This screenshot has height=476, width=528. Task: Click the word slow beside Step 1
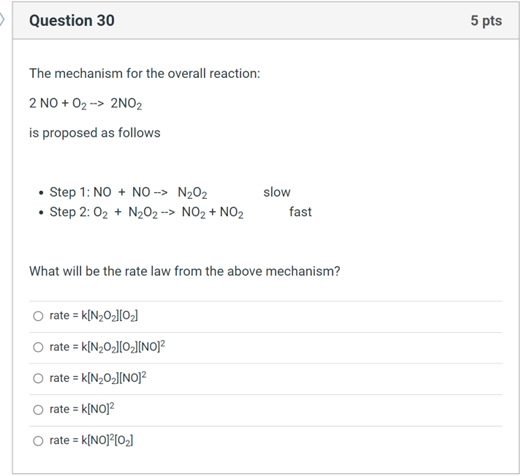(x=277, y=192)
